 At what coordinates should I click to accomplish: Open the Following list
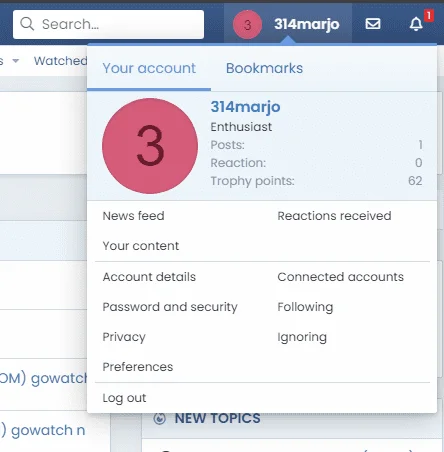(305, 307)
